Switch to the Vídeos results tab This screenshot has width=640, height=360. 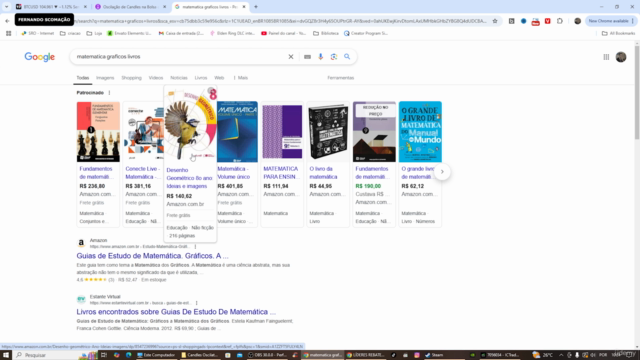tap(156, 78)
